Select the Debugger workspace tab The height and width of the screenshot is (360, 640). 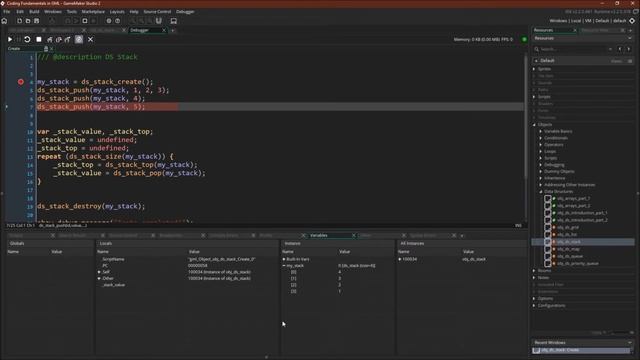pyautogui.click(x=144, y=30)
